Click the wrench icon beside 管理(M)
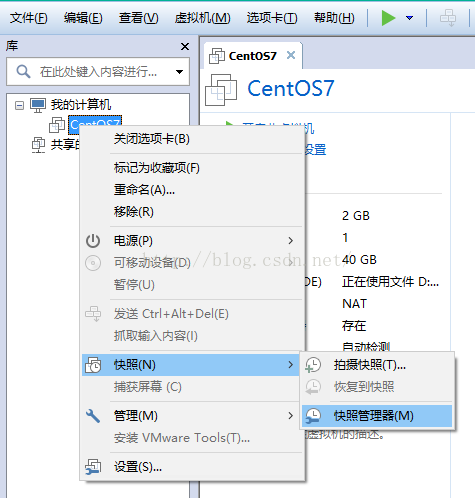The height and width of the screenshot is (498, 475). (93, 416)
